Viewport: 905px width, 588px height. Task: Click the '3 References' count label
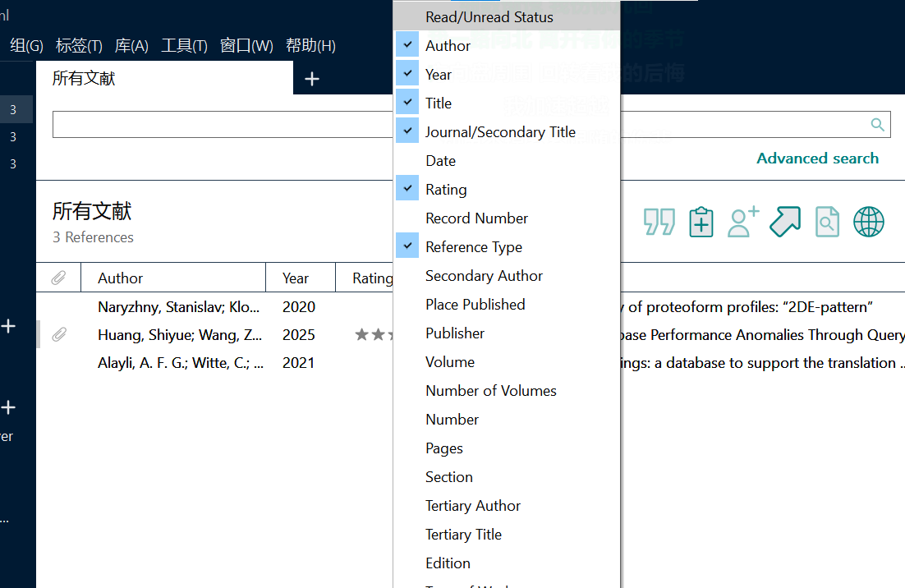(x=93, y=237)
